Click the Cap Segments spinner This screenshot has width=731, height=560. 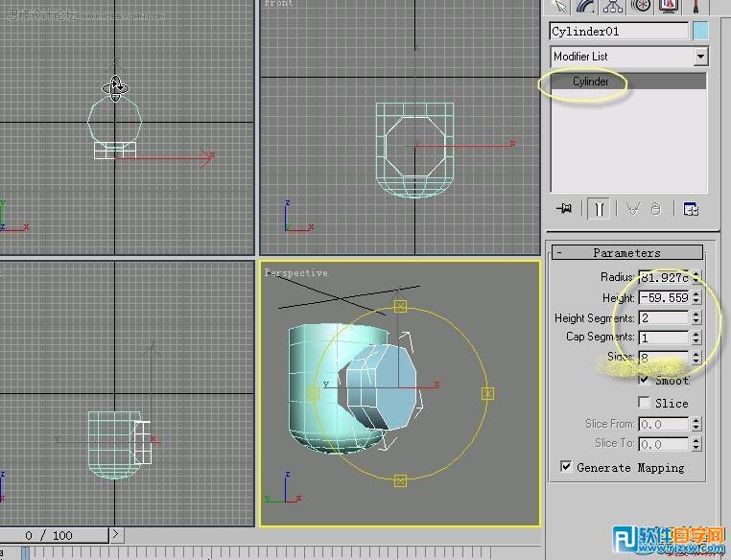[x=696, y=338]
